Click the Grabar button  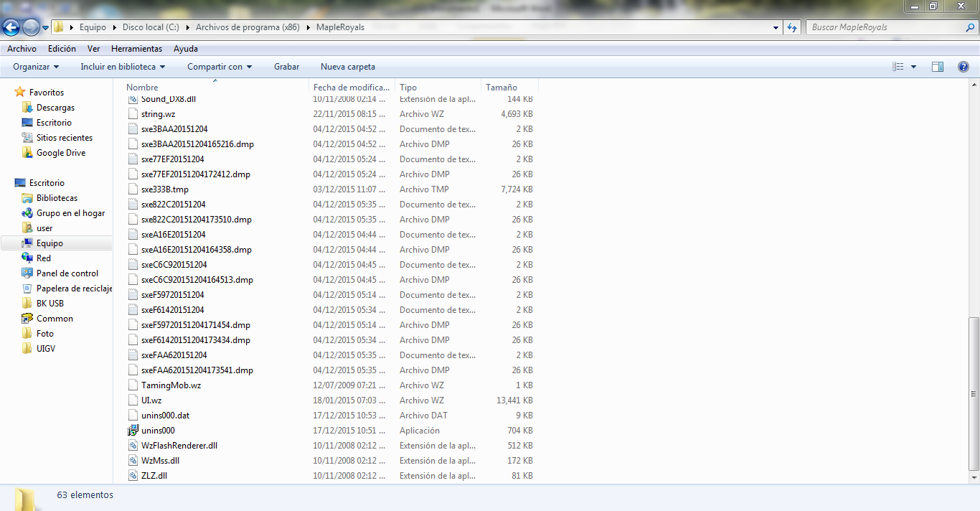[286, 67]
